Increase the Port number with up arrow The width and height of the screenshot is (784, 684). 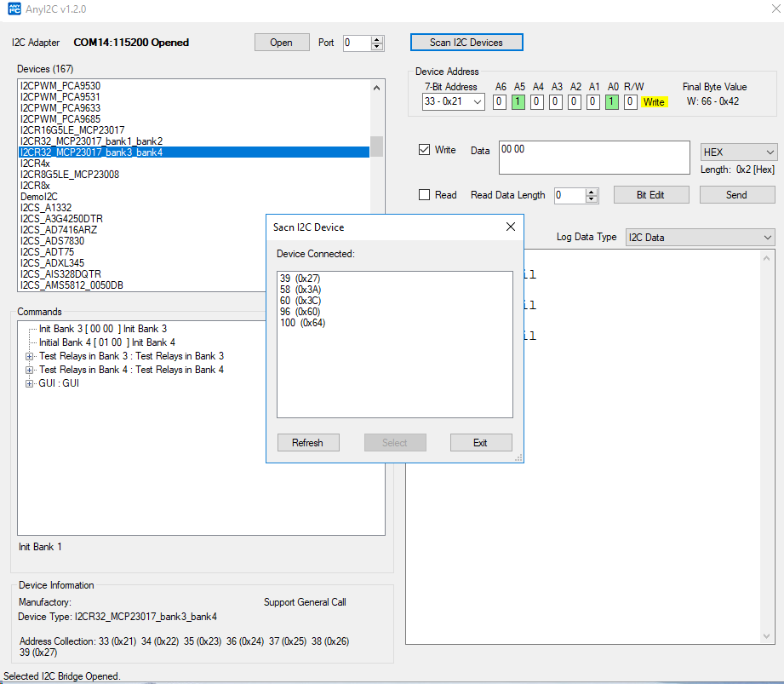pyautogui.click(x=377, y=39)
